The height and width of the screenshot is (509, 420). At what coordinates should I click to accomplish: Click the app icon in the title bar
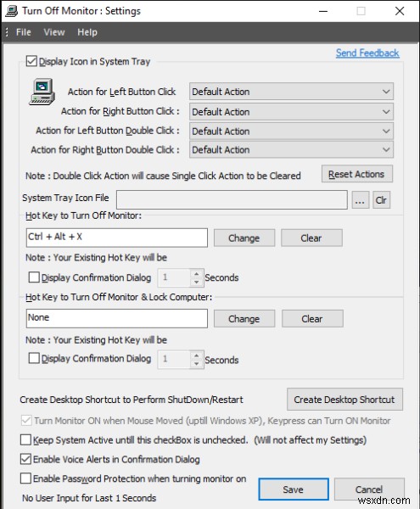12,11
